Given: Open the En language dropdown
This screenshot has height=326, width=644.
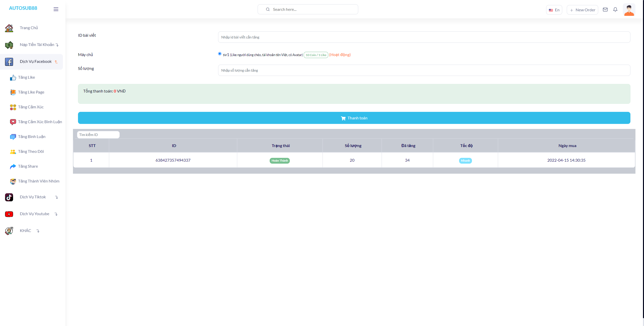Looking at the screenshot, I should [x=554, y=10].
